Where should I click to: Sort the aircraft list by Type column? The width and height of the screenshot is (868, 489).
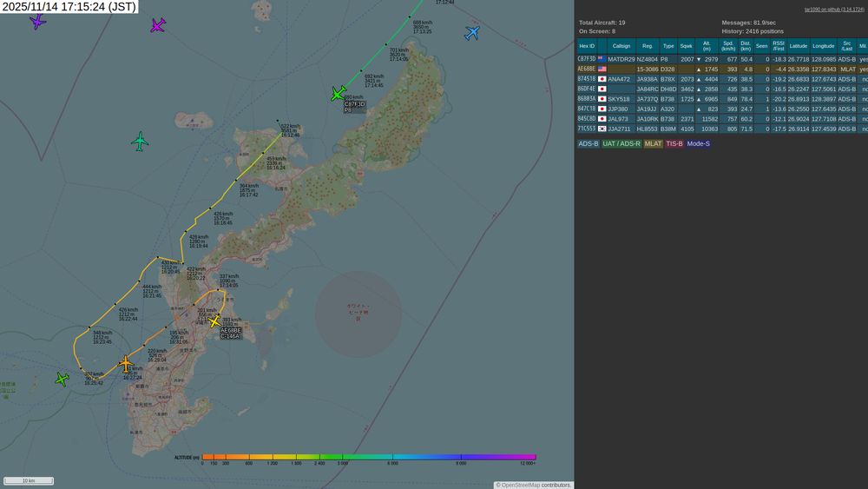click(x=668, y=46)
